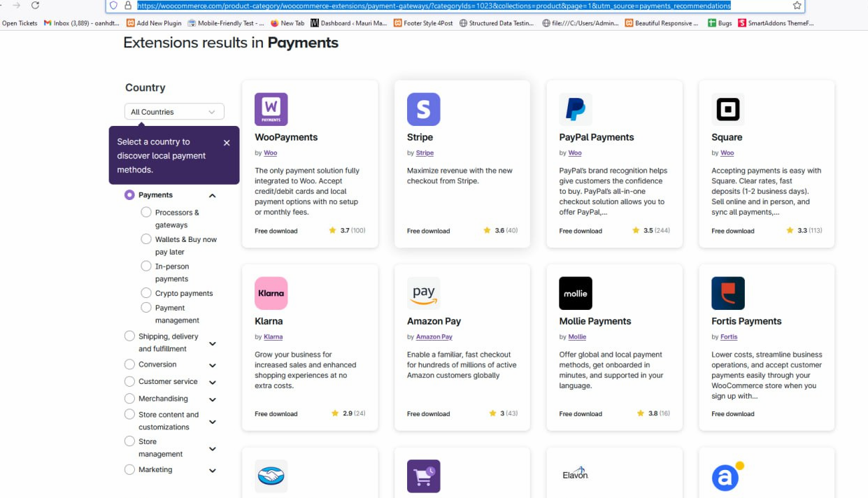Click the PayPal Payments logo icon

click(576, 109)
